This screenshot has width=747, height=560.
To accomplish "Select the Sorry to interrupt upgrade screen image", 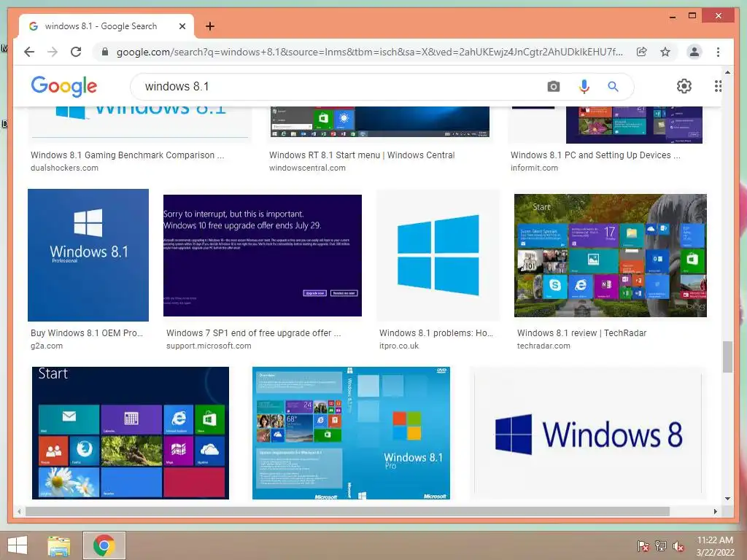I will (x=263, y=255).
